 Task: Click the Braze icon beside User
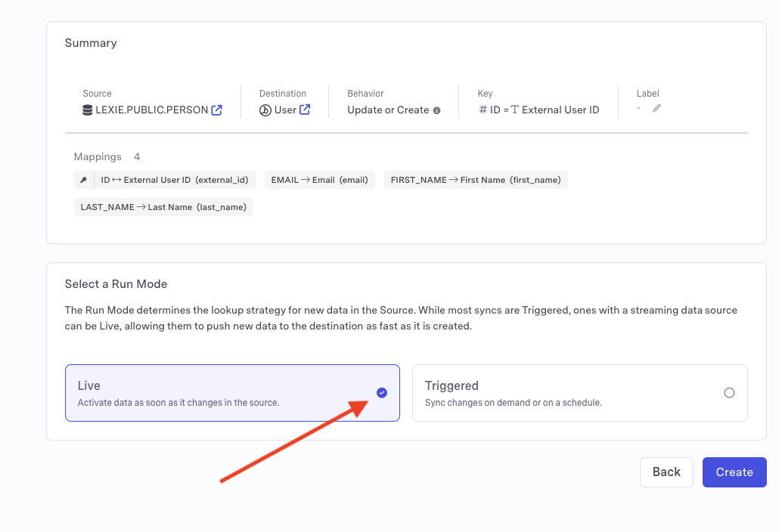tap(265, 110)
